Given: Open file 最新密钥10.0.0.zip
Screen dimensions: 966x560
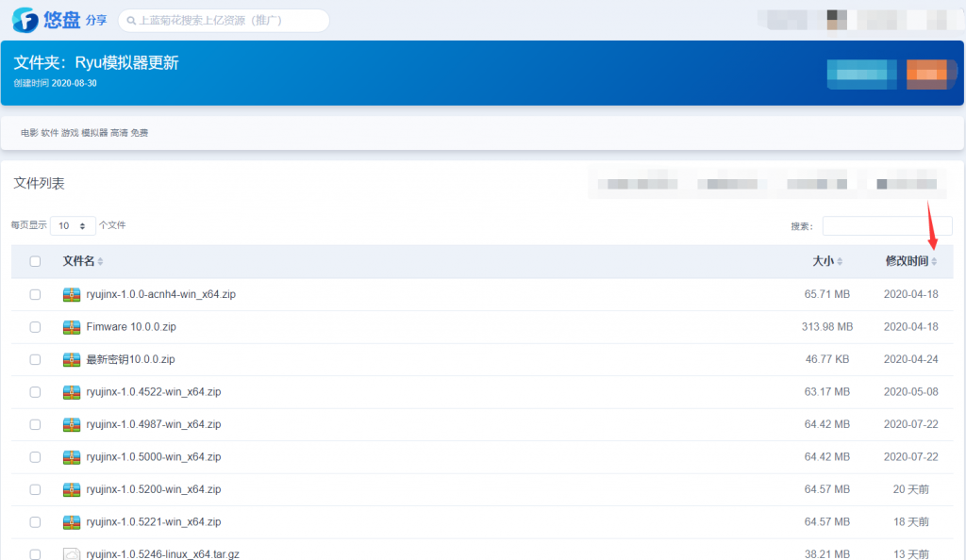Looking at the screenshot, I should pos(130,359).
